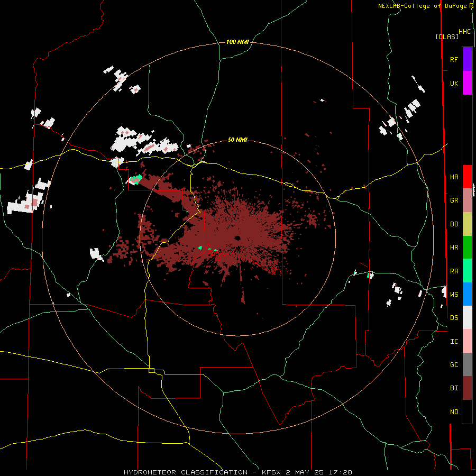Click the UK legend label
This screenshot has width=476, height=476.
[454, 83]
